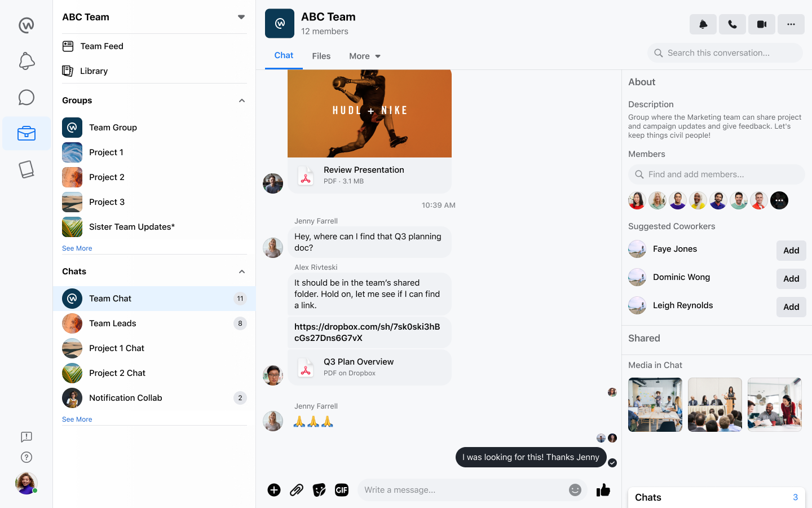Add Leigh Reynolds as coworker
Screen dimensions: 812x508
coord(791,307)
